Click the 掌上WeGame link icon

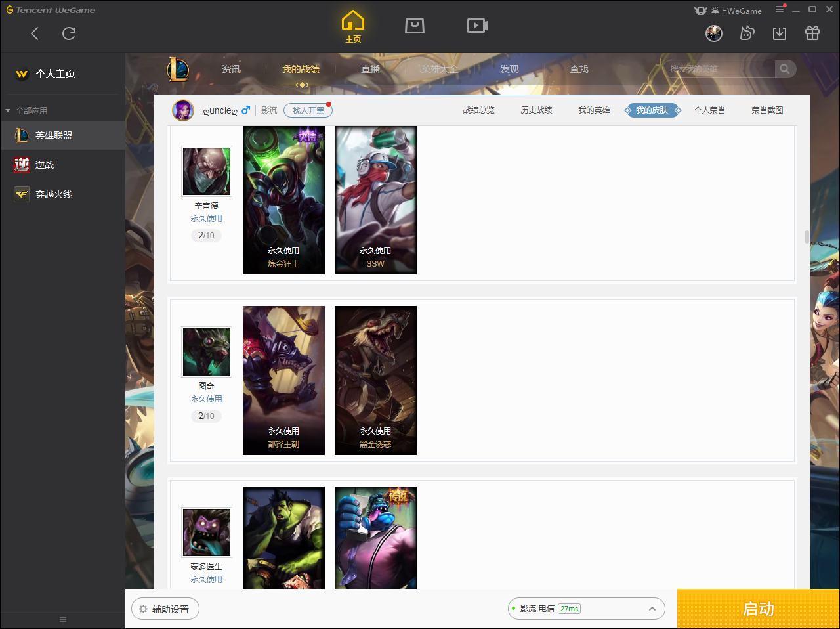coord(701,11)
